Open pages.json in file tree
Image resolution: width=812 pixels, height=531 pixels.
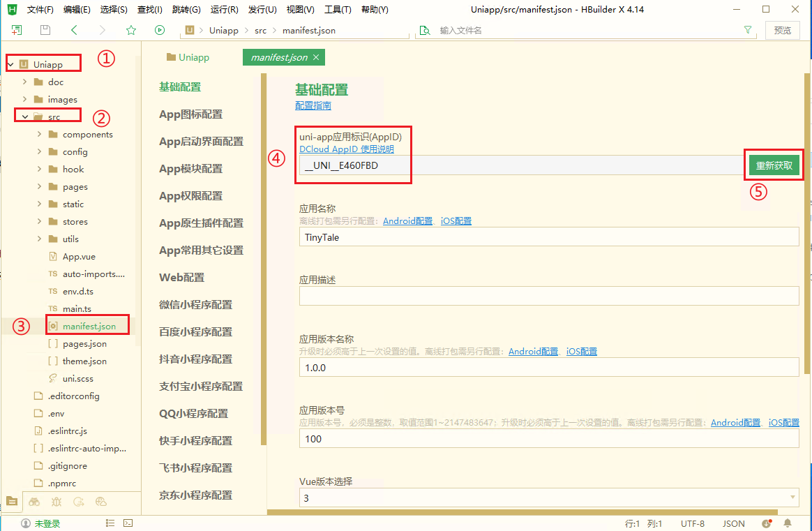click(x=84, y=343)
